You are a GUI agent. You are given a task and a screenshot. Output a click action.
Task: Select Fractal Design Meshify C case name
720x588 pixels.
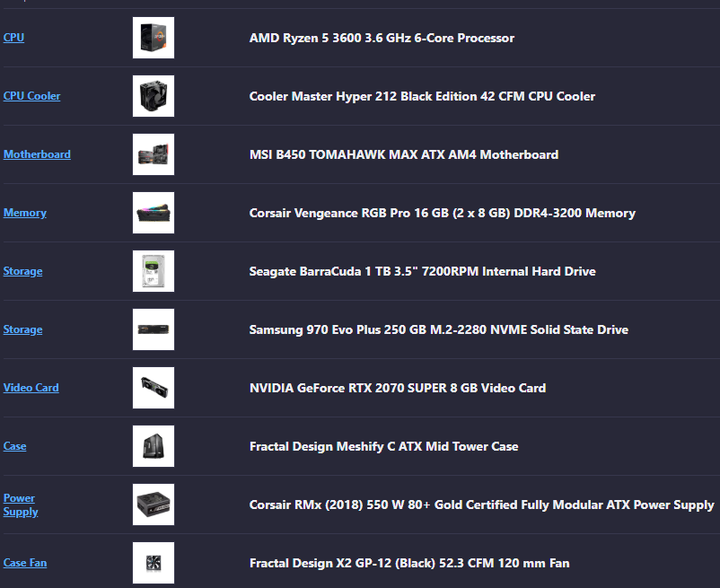pyautogui.click(x=384, y=445)
